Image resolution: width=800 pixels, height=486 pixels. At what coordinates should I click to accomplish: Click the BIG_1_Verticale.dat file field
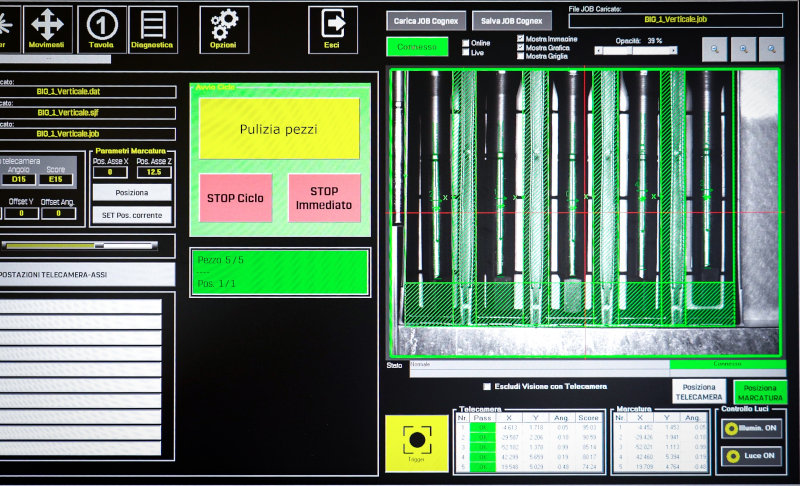click(88, 92)
